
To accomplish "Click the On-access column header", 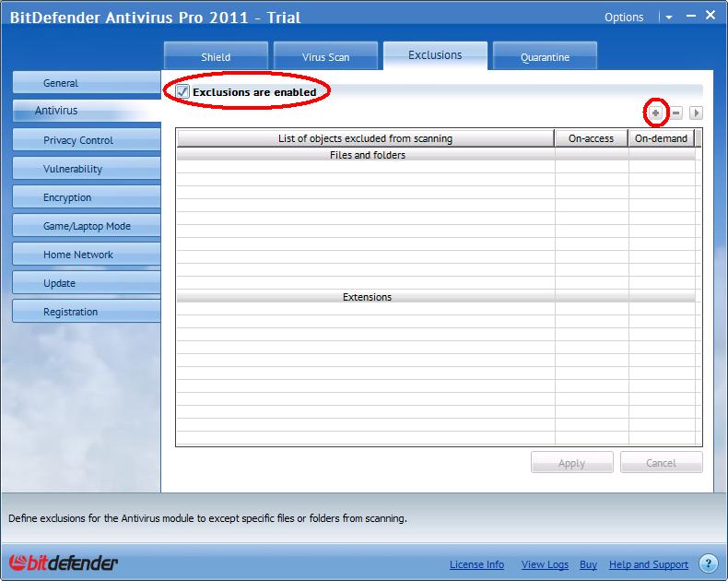I will pos(591,138).
